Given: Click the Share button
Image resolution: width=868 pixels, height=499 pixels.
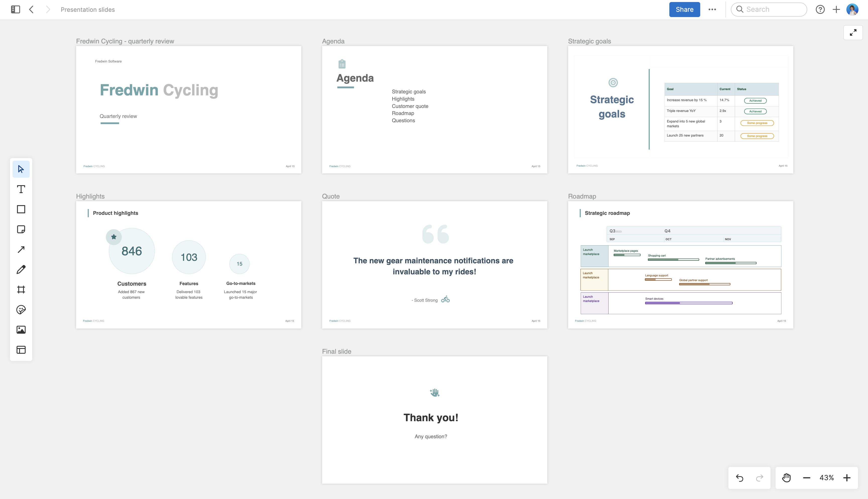Looking at the screenshot, I should [684, 10].
